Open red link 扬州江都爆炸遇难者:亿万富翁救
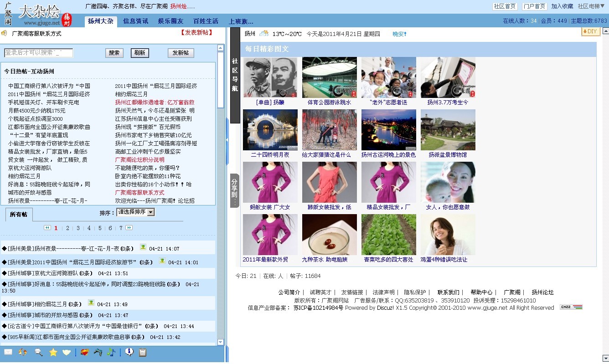This screenshot has height=364, width=609. (155, 103)
